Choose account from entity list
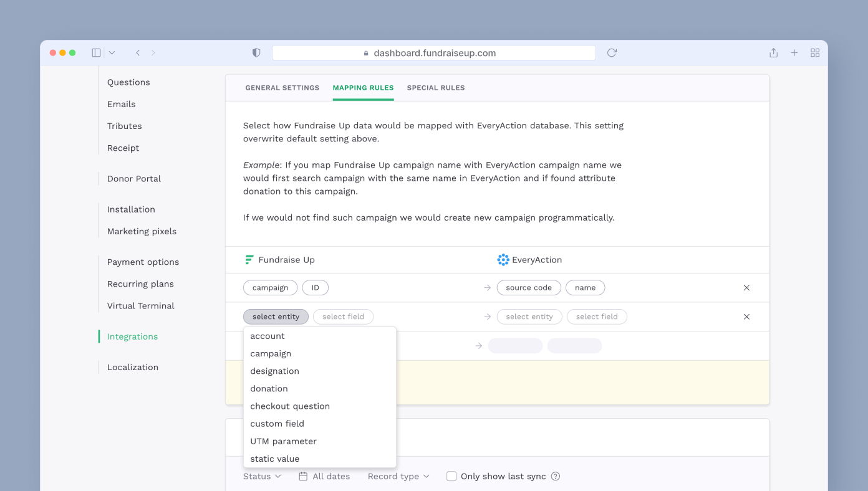The height and width of the screenshot is (491, 868). [x=320, y=336]
